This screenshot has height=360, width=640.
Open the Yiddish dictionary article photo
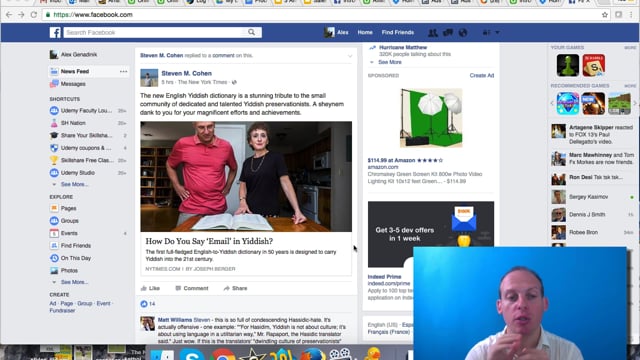[246, 176]
